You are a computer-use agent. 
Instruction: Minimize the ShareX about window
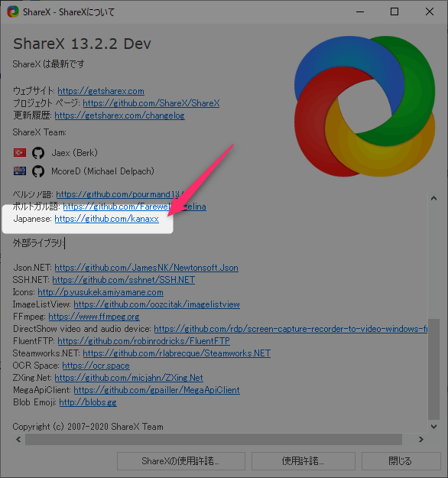pos(360,12)
